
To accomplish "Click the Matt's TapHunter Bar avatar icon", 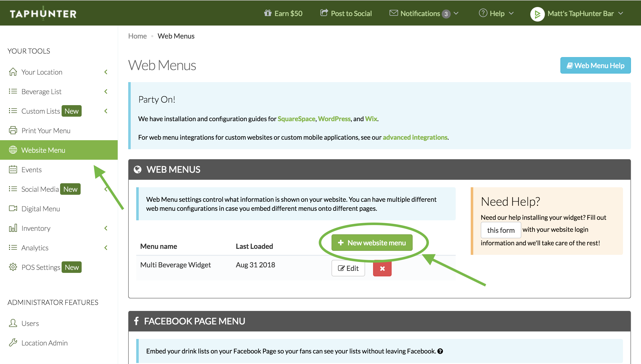I will point(537,14).
